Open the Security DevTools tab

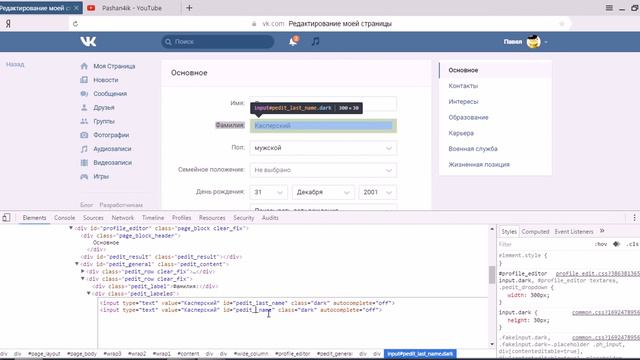[x=243, y=218]
